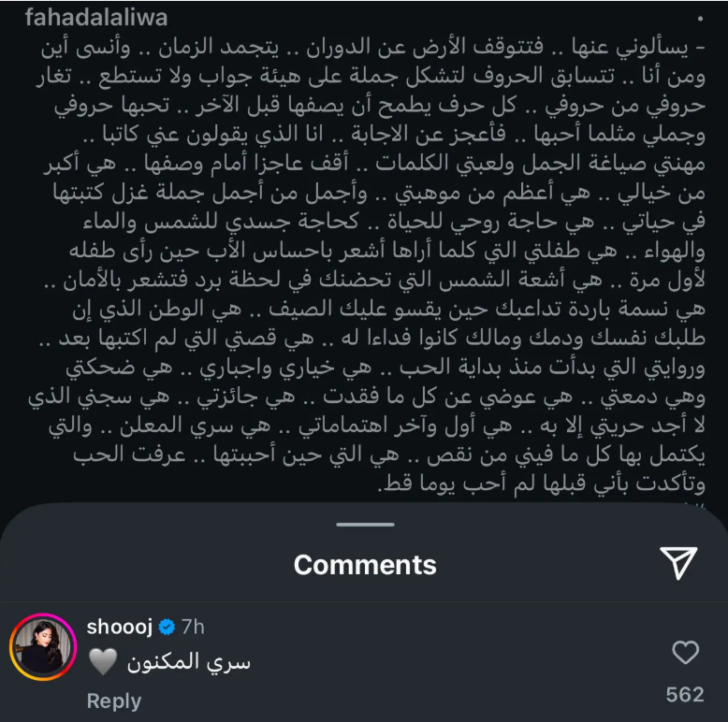Share the post via paper plane icon
This screenshot has width=728, height=722.
[x=678, y=562]
